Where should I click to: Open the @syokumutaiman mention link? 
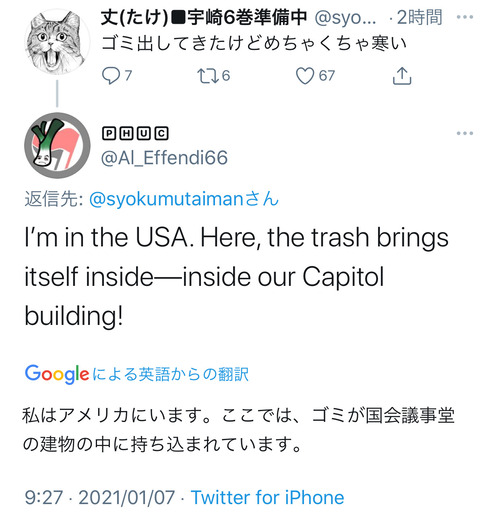tap(184, 199)
